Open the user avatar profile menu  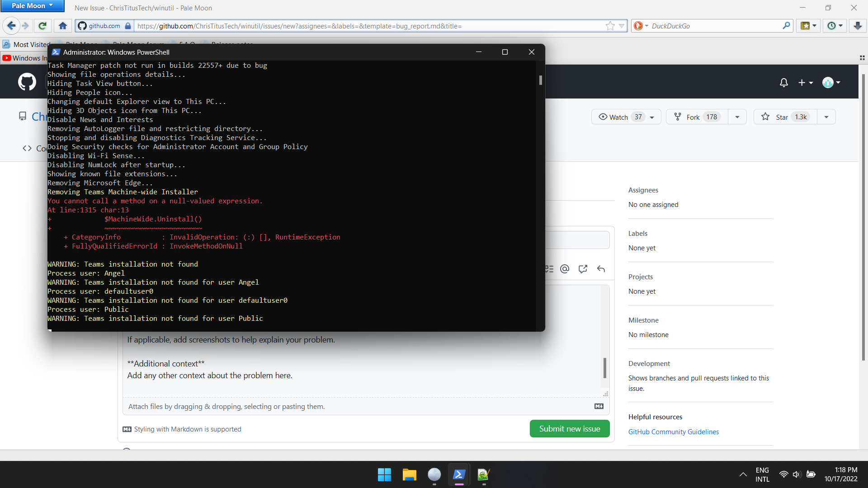[x=831, y=82]
